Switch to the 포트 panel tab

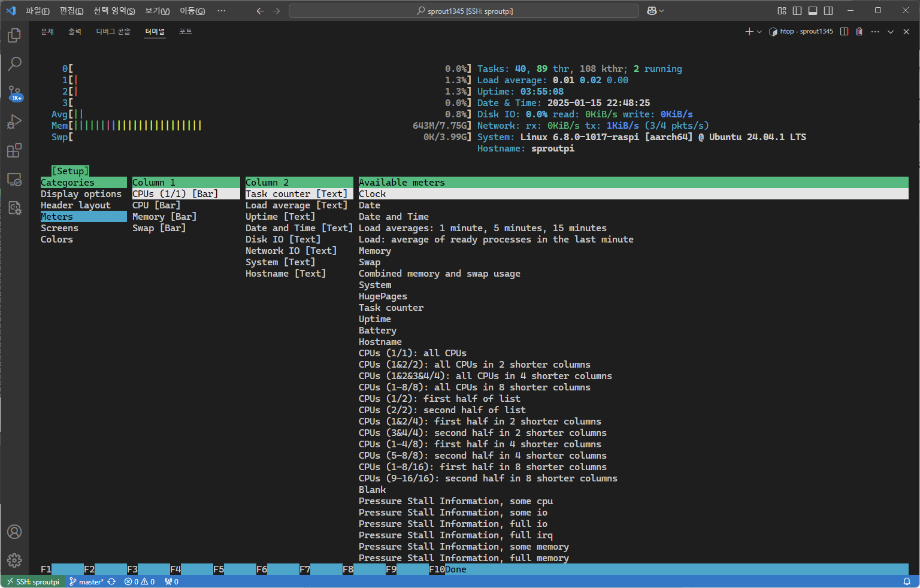point(186,32)
